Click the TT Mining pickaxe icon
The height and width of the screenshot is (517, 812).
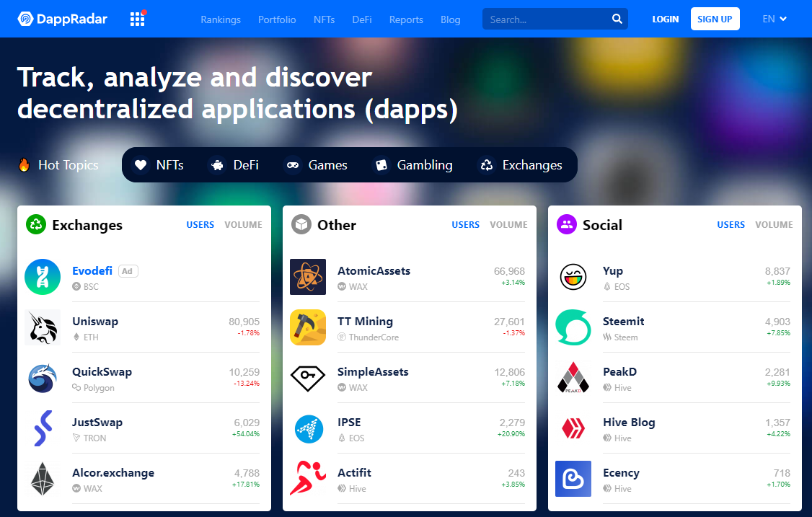308,327
